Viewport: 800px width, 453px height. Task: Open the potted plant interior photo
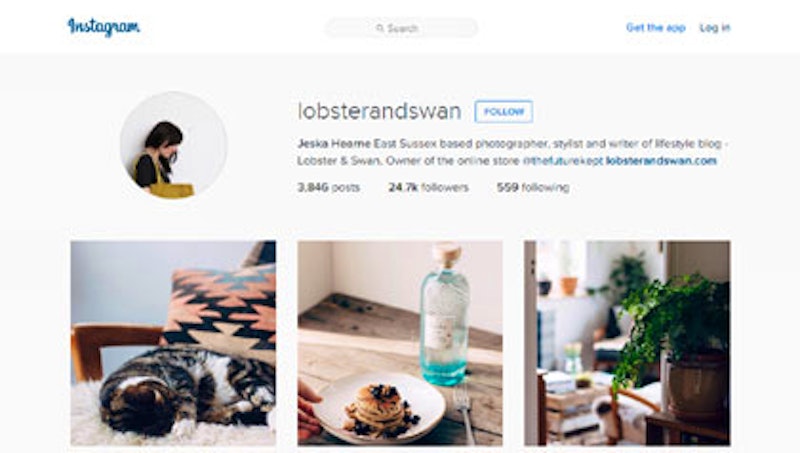[x=627, y=343]
